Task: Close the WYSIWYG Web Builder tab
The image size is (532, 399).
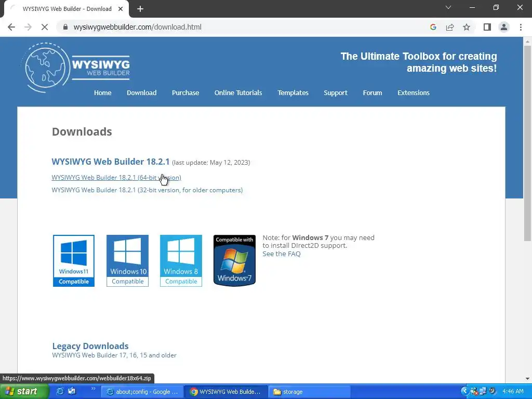Action: coord(121,9)
